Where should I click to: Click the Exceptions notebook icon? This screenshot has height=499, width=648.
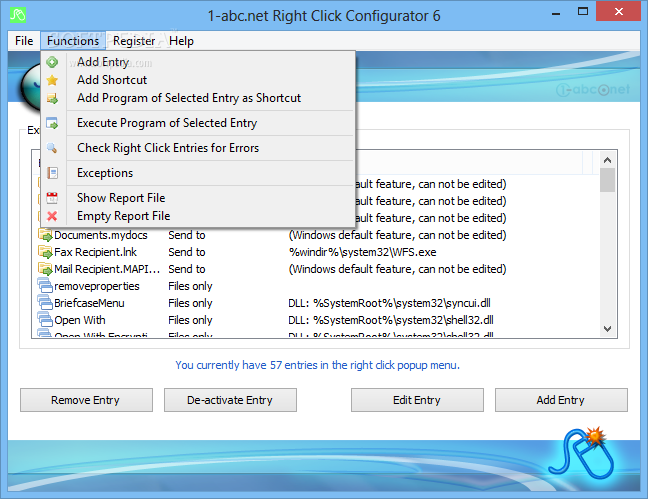pyautogui.click(x=52, y=173)
